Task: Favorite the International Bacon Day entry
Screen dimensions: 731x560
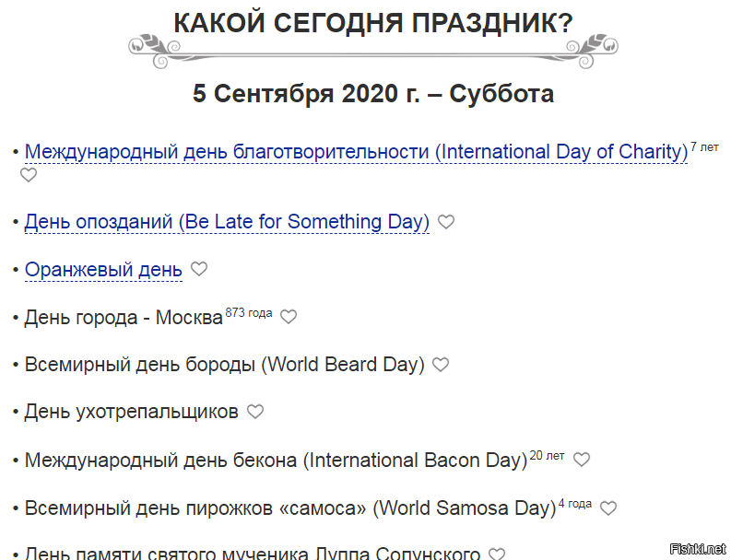Action: coord(582,460)
